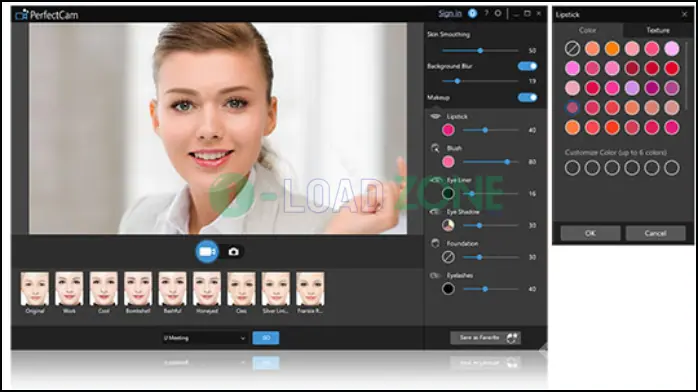Screen dimensions: 698x392
Task: Open the settings gear icon
Action: (x=498, y=13)
